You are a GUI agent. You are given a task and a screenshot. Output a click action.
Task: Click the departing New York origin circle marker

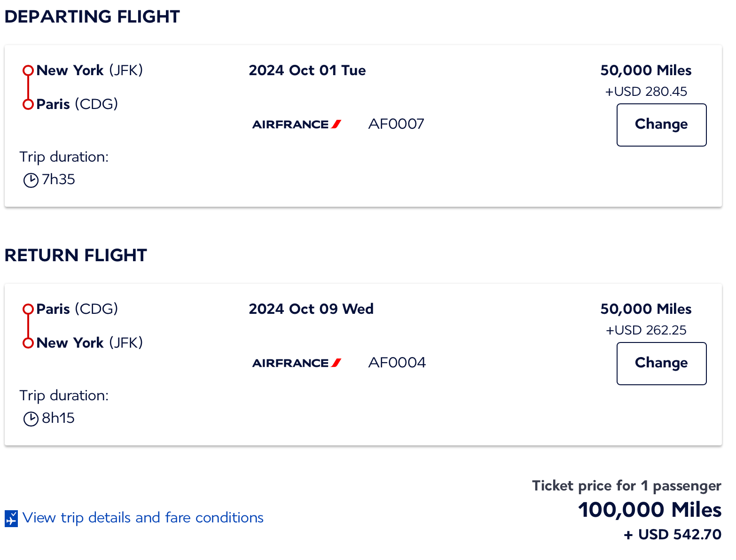28,70
